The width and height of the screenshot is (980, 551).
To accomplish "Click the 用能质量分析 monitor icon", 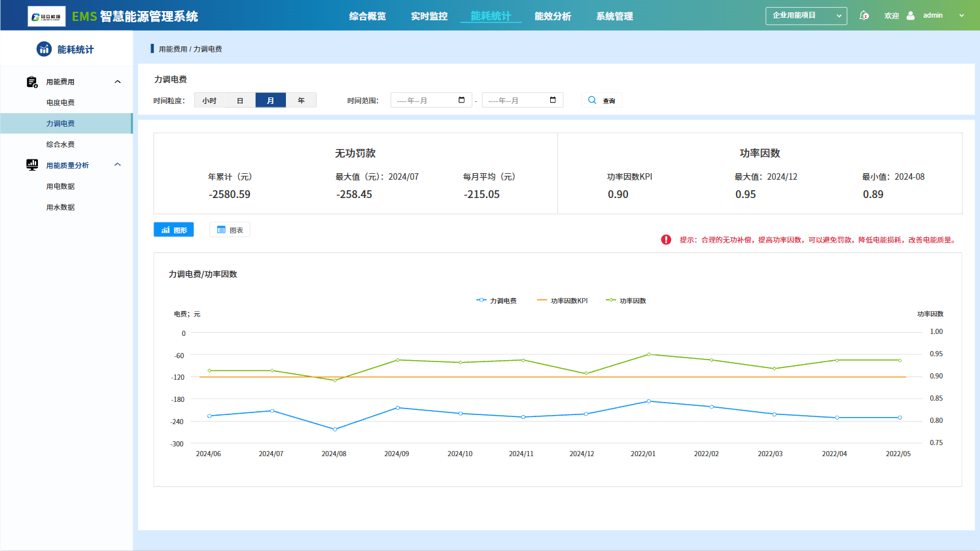I will tap(31, 165).
